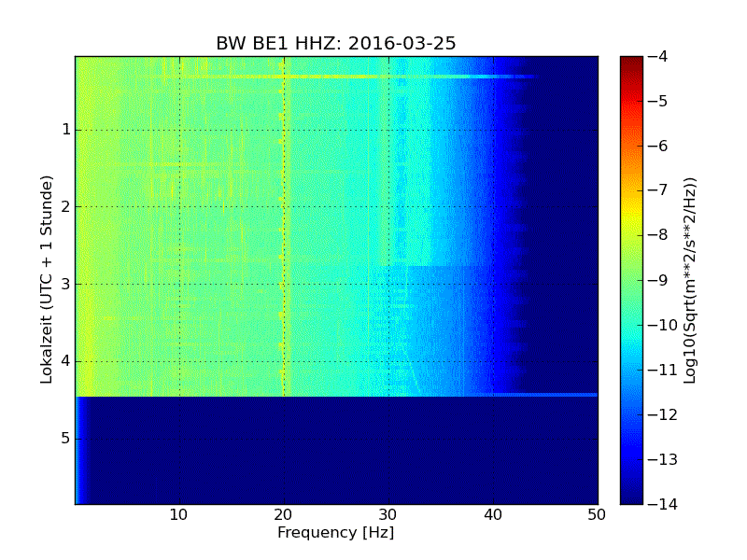This screenshot has height=560, width=747.
Task: Click x-axis tick label 30
Action: 388,515
